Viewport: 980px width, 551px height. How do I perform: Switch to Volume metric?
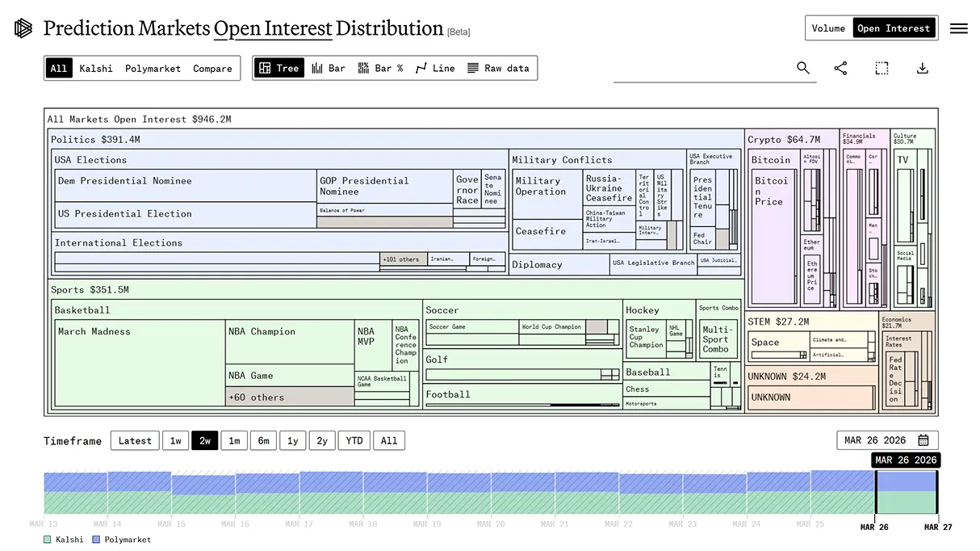click(x=828, y=28)
